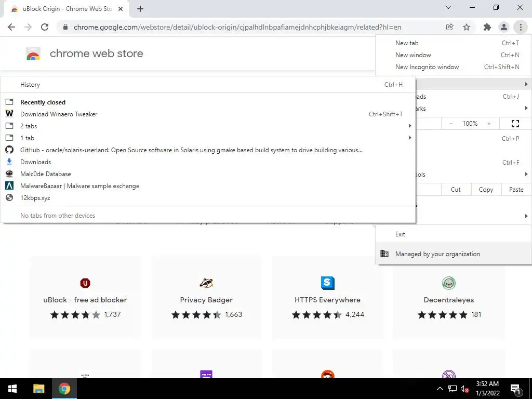Click the Recently closed header
Screen dimensions: 532x399
click(x=43, y=102)
